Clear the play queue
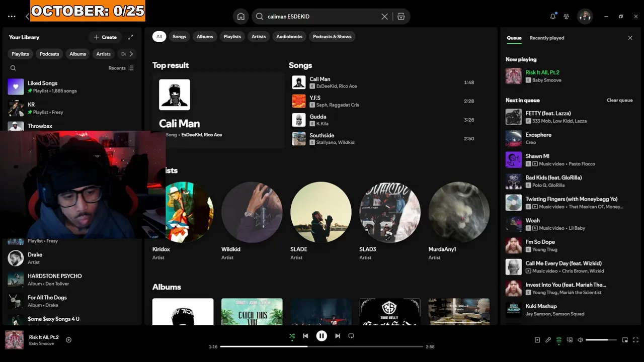 [x=619, y=100]
